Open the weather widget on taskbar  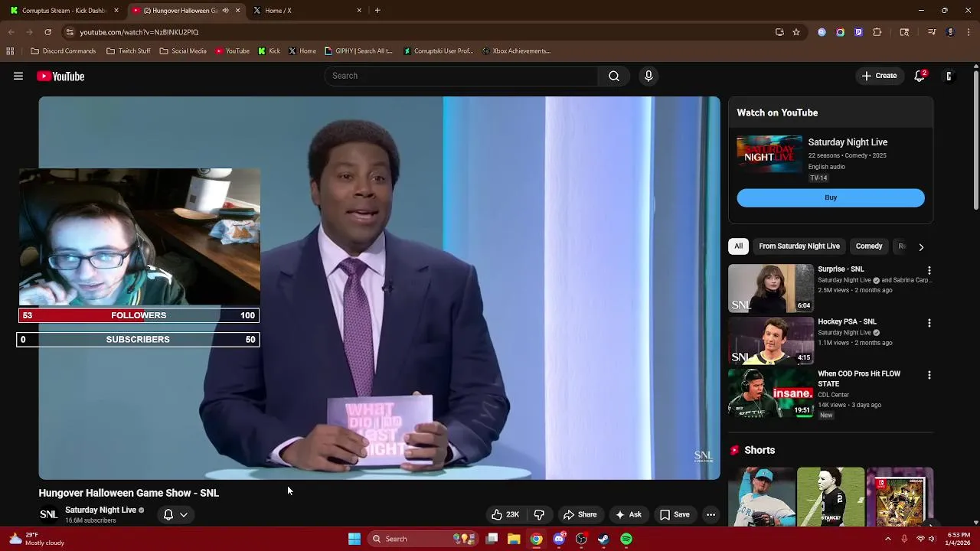37,539
